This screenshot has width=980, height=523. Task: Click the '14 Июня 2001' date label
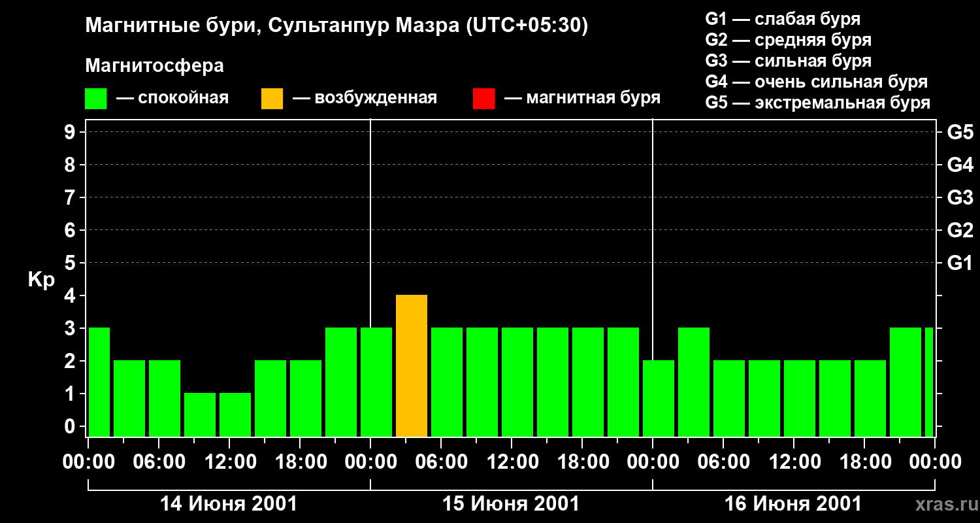pos(229,504)
